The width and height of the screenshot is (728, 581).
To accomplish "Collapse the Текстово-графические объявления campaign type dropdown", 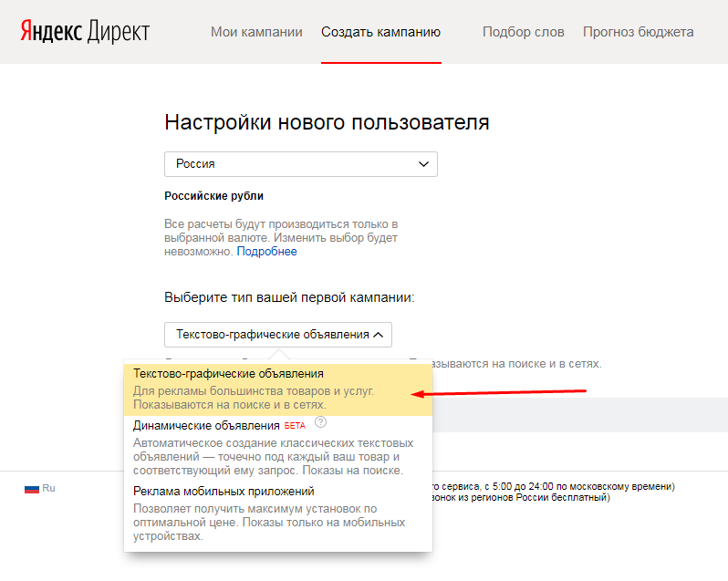I will click(x=278, y=335).
